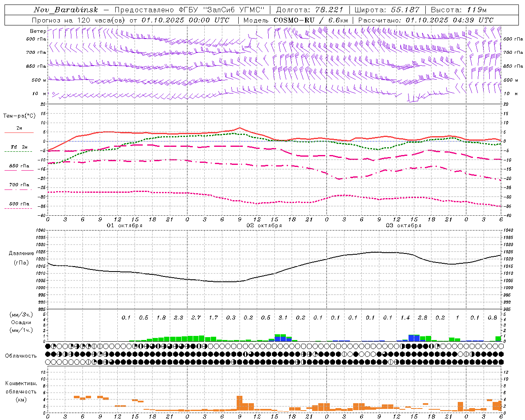The width and height of the screenshot is (525, 420).
Task: Click the '(мм/1ч.)' hourly unit label
Action: click(x=21, y=330)
